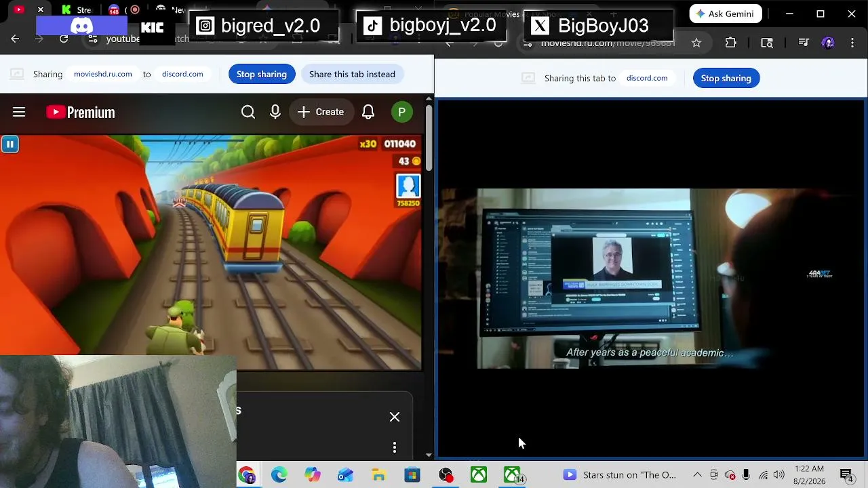This screenshot has width=868, height=488.
Task: Open OBS Studio from the taskbar
Action: click(x=446, y=475)
